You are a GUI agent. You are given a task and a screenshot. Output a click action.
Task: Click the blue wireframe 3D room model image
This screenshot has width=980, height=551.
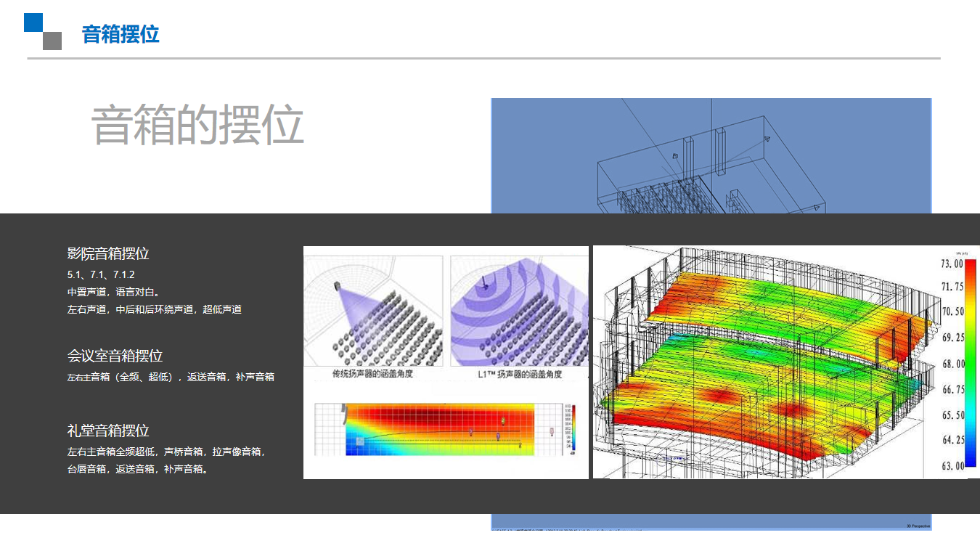click(711, 156)
